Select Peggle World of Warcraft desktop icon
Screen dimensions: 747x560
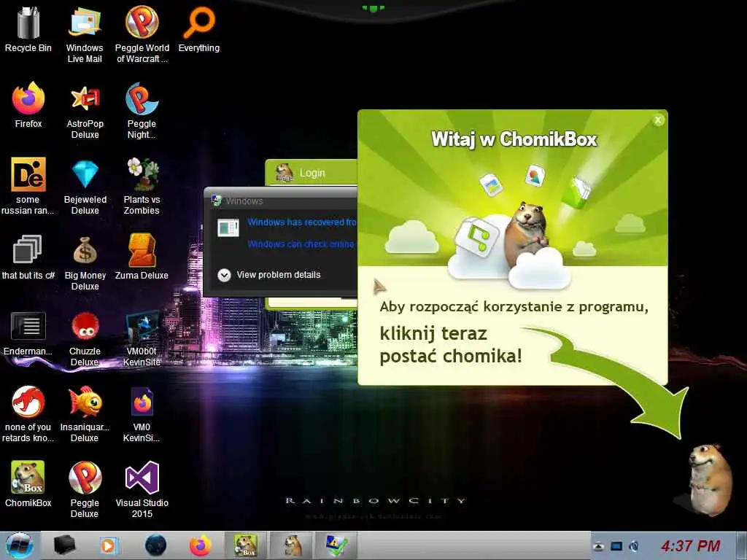click(x=142, y=34)
